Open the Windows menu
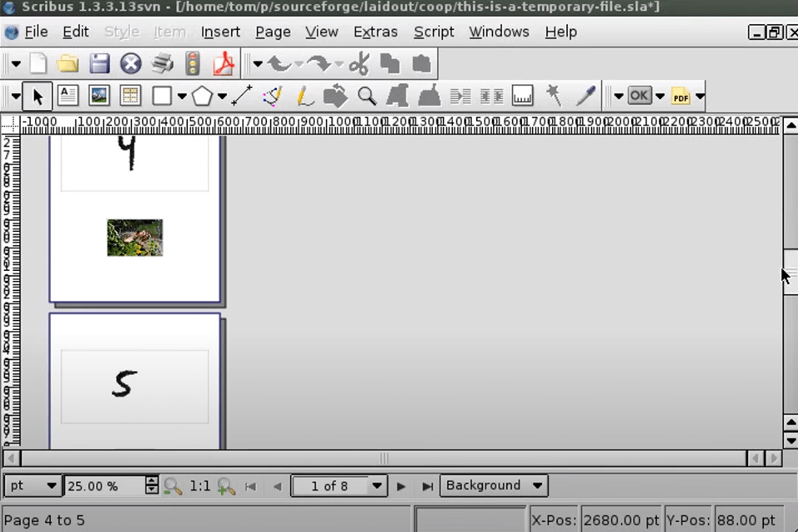The height and width of the screenshot is (532, 798). 499,32
